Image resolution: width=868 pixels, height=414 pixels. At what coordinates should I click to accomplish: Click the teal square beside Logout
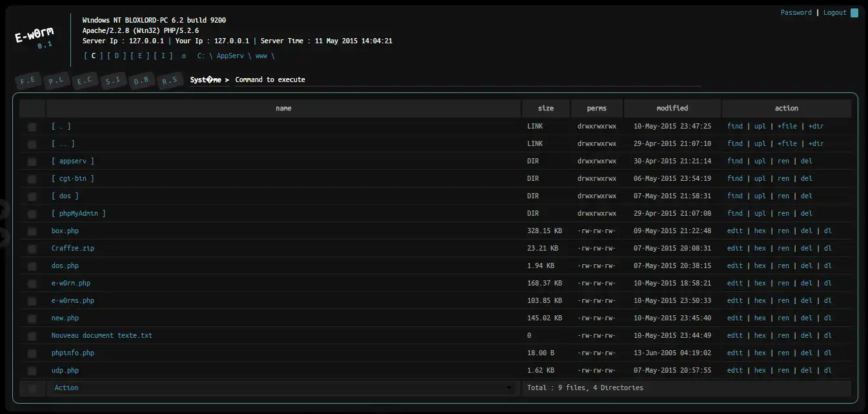pos(854,13)
